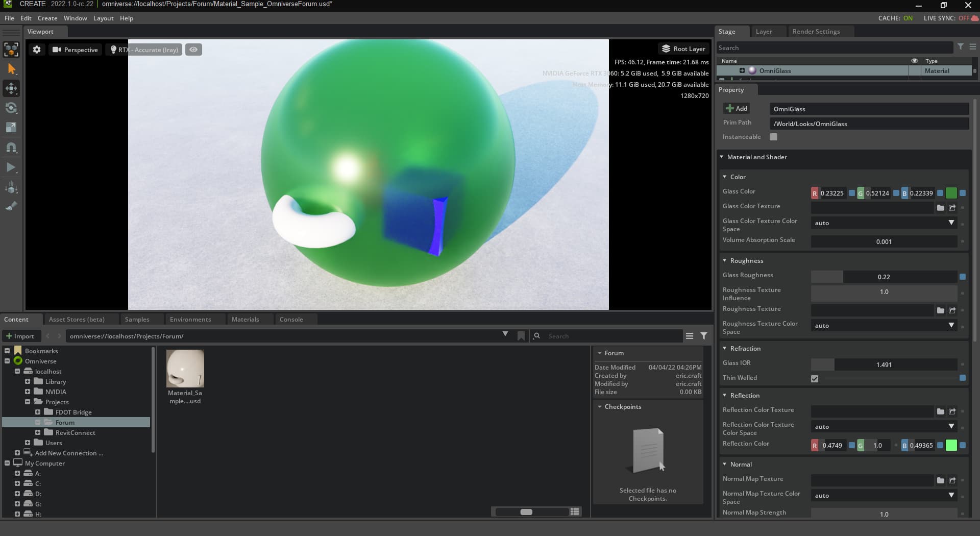The width and height of the screenshot is (980, 536).
Task: Toggle the LIVE SYNC cloud icon
Action: click(x=975, y=18)
